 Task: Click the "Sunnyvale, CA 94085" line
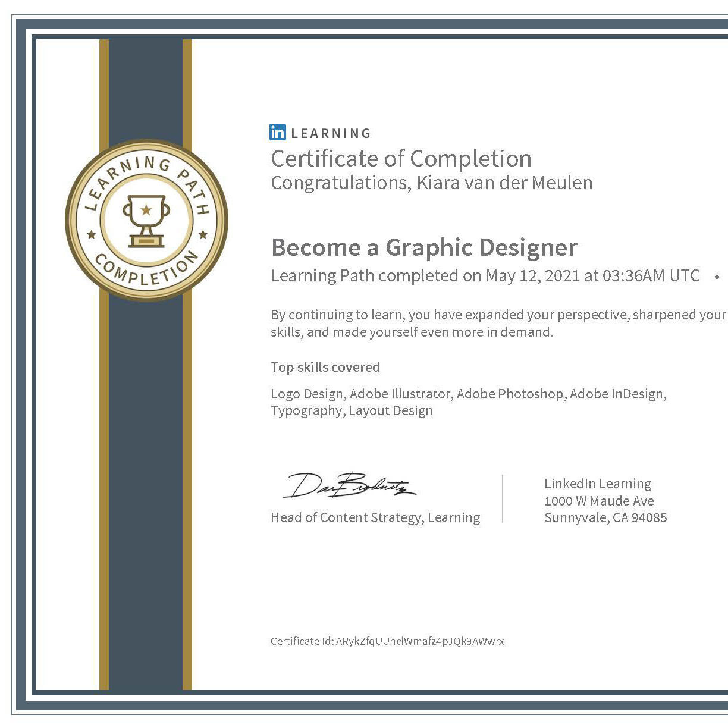tap(605, 517)
